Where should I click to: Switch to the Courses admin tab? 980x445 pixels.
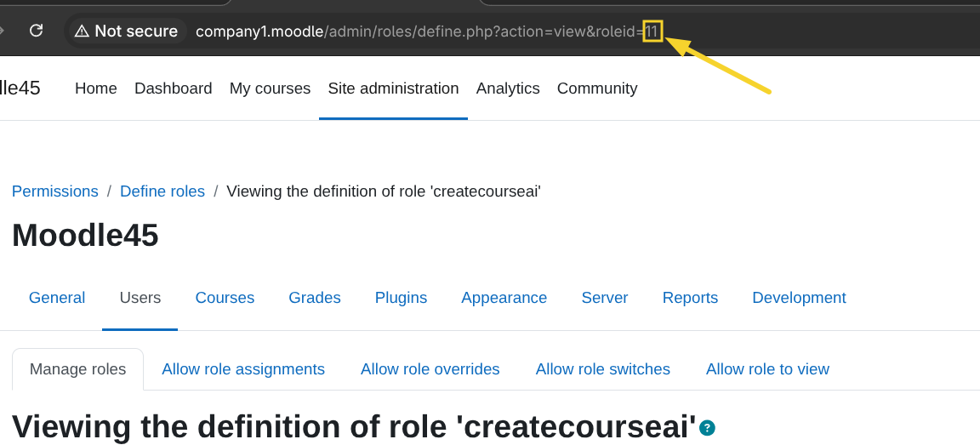click(225, 298)
